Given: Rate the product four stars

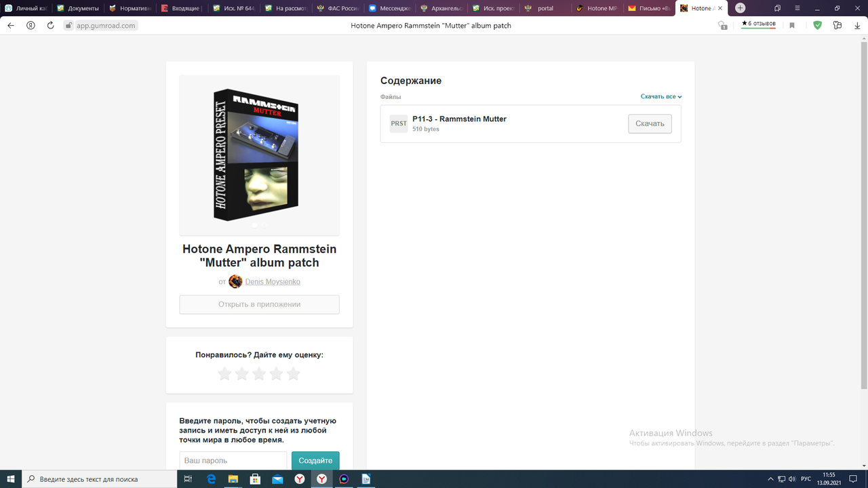Looking at the screenshot, I should point(276,373).
